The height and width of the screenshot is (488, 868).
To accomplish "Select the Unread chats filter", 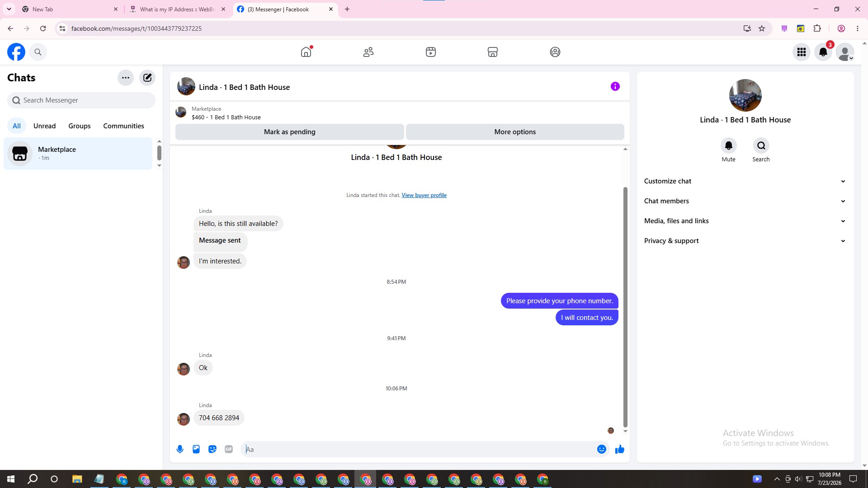I will pos(44,126).
